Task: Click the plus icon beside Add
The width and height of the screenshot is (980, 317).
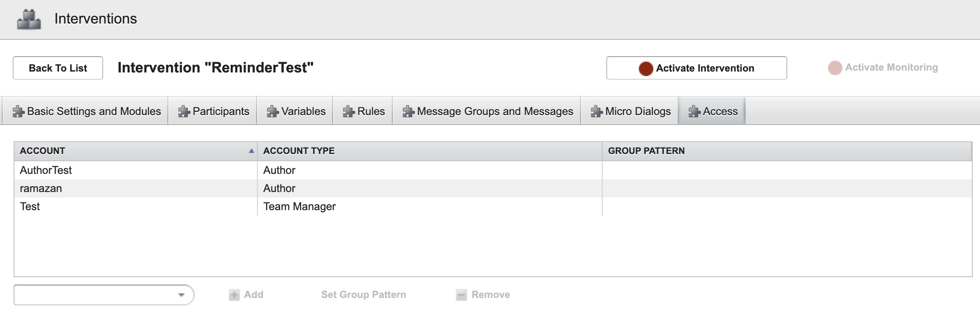Action: (x=234, y=295)
